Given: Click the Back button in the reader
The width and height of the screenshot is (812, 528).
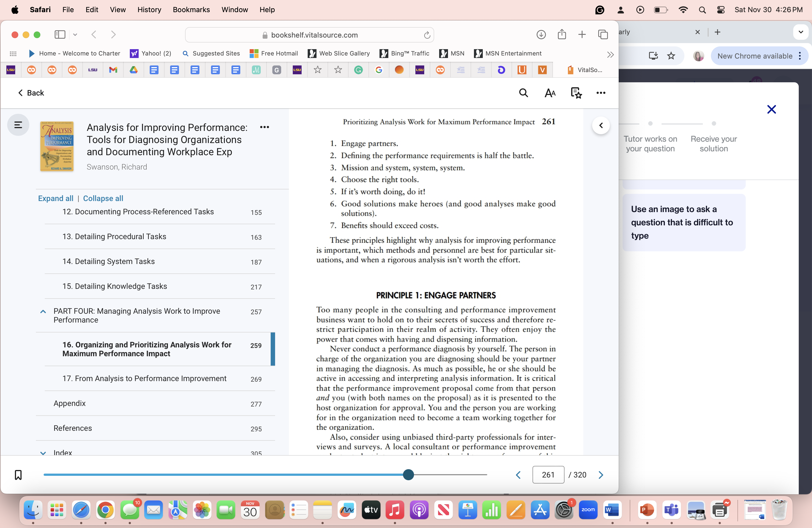Looking at the screenshot, I should click(x=31, y=93).
